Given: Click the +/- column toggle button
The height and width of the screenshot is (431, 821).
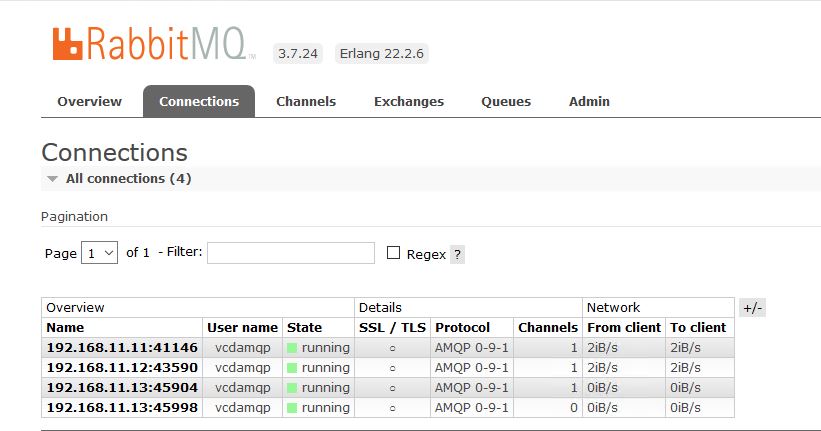Looking at the screenshot, I should [752, 308].
